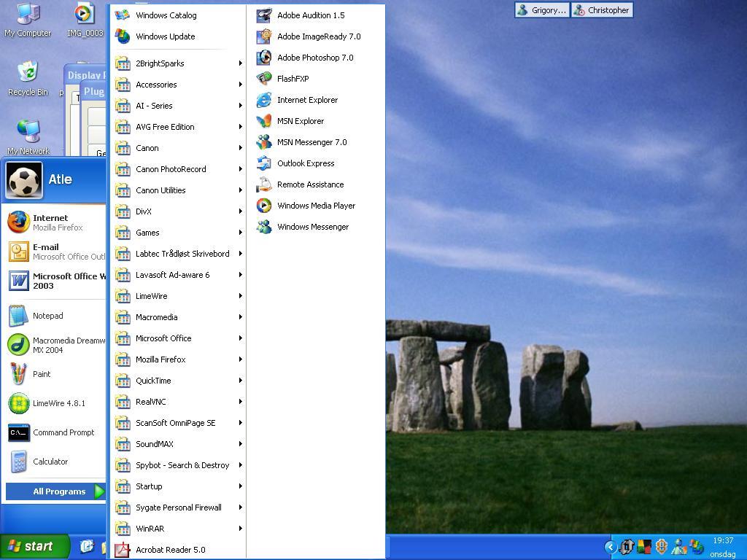Viewport: 747px width, 560px height.
Task: Launch Remote Assistance icon
Action: pos(264,184)
